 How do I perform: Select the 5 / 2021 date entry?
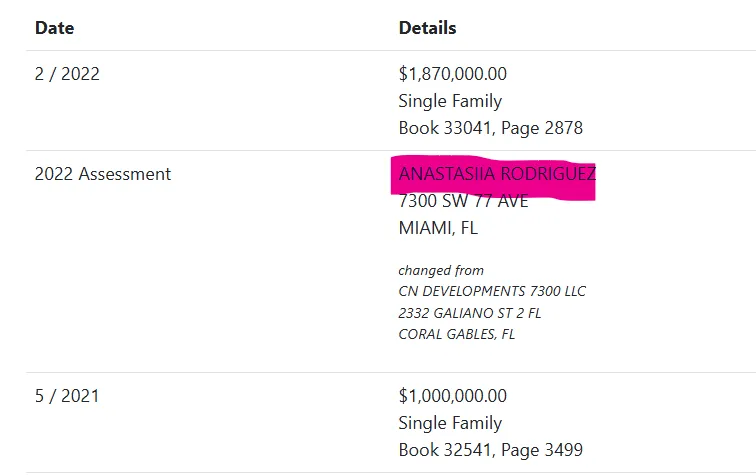point(67,396)
